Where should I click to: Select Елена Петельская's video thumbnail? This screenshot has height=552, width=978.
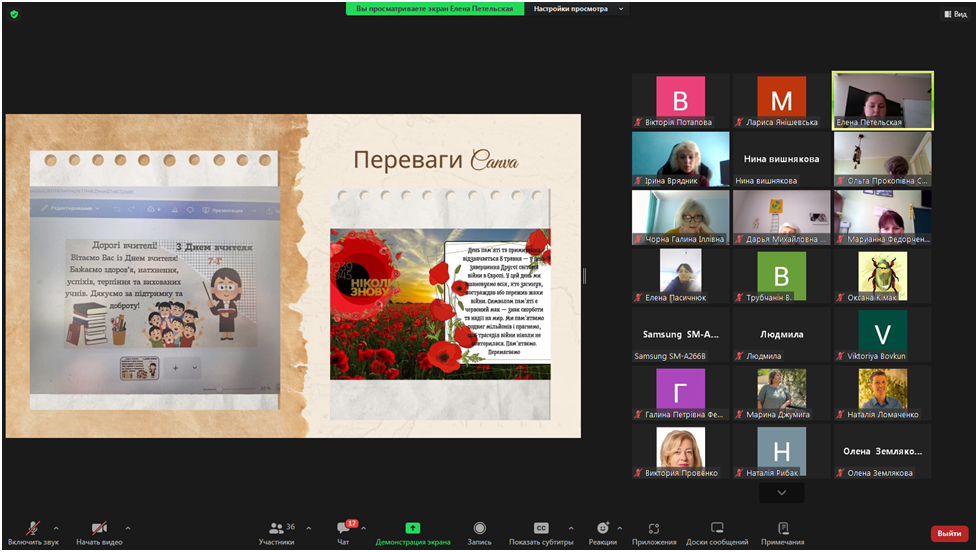882,100
